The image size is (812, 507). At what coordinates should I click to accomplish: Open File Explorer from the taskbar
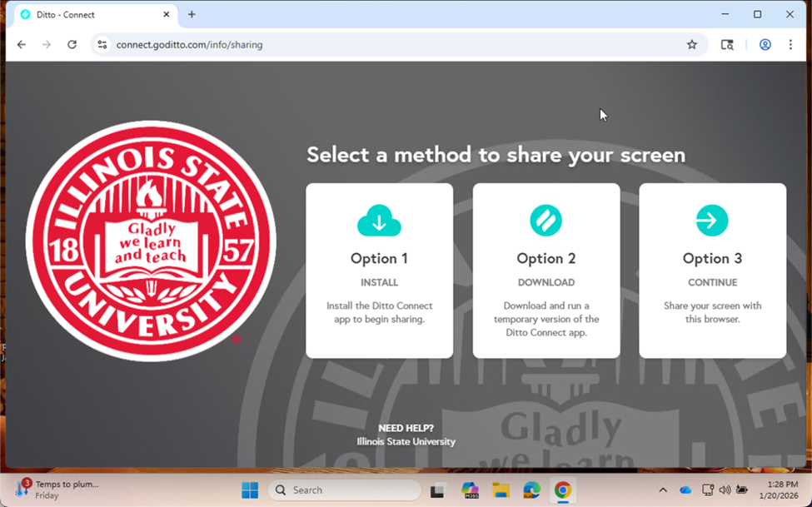[x=501, y=490]
